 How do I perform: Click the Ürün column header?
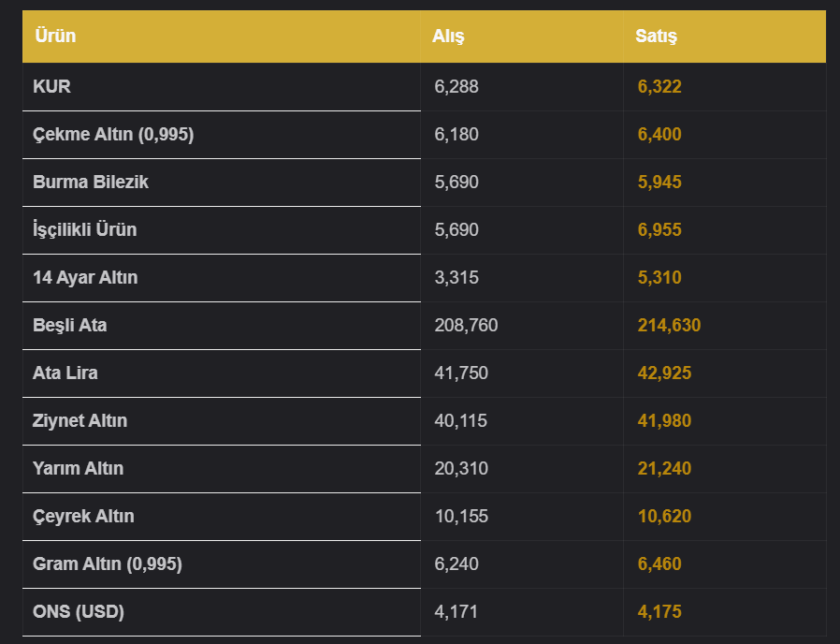pyautogui.click(x=55, y=36)
